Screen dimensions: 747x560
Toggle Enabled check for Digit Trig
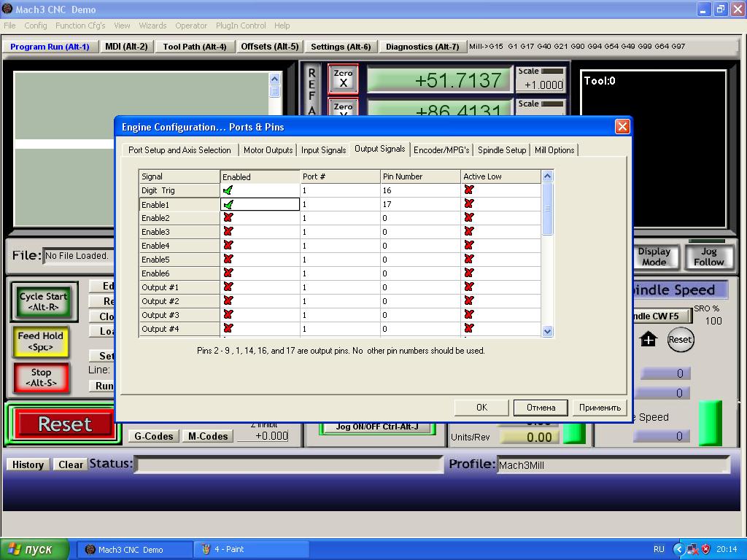(x=228, y=190)
